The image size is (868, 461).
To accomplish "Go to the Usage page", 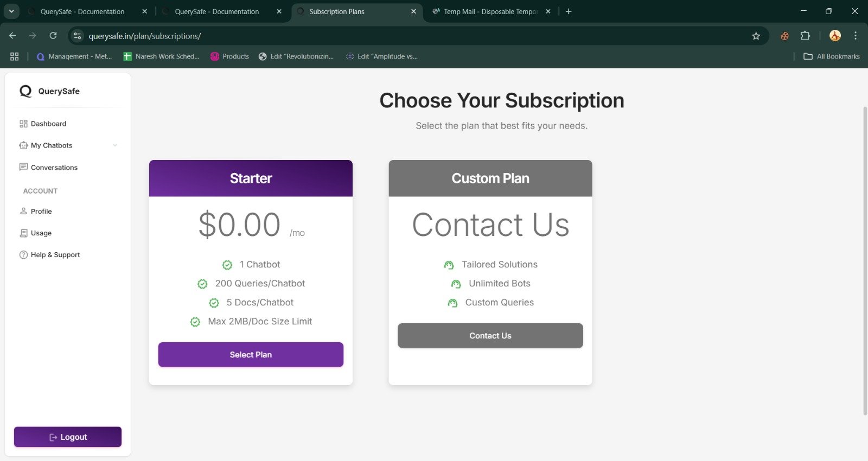I will coord(41,233).
